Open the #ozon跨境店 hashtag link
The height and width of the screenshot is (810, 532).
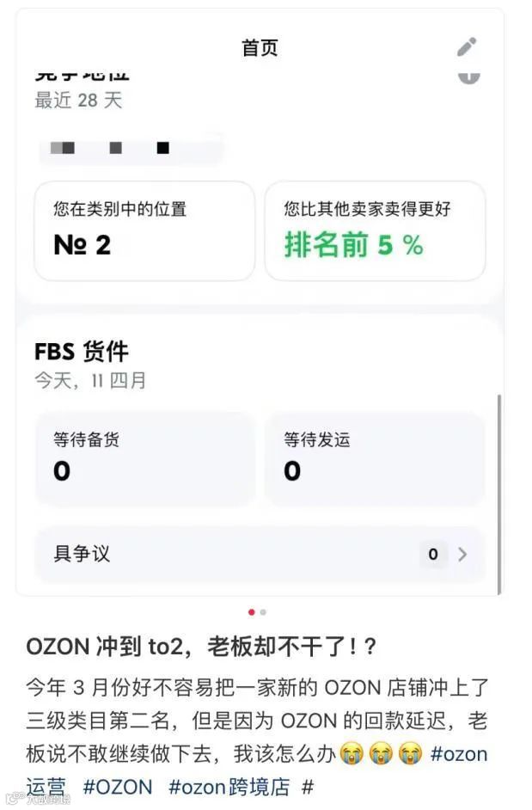tap(229, 786)
